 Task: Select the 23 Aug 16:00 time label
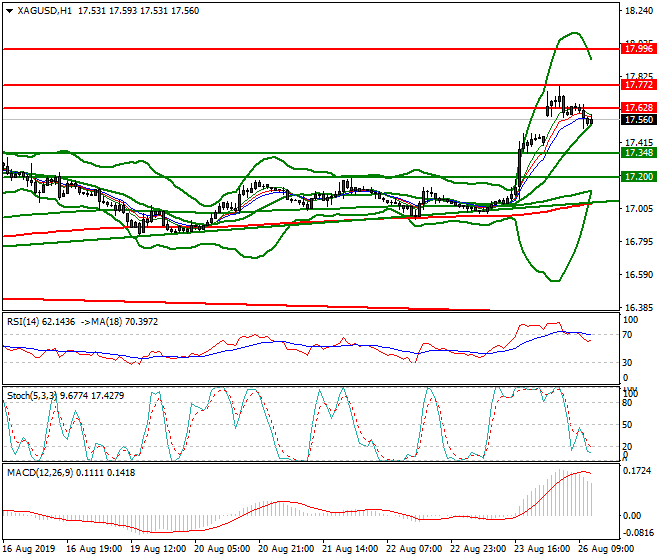pos(543,549)
